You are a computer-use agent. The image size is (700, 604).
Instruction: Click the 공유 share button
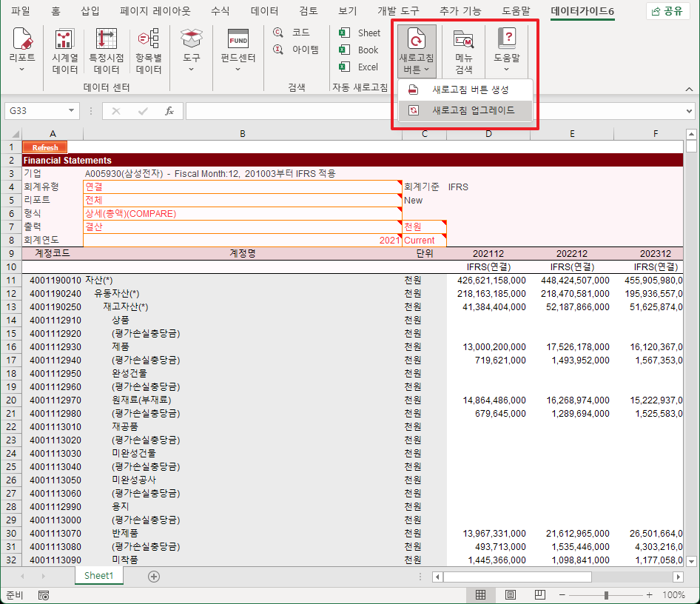[666, 11]
